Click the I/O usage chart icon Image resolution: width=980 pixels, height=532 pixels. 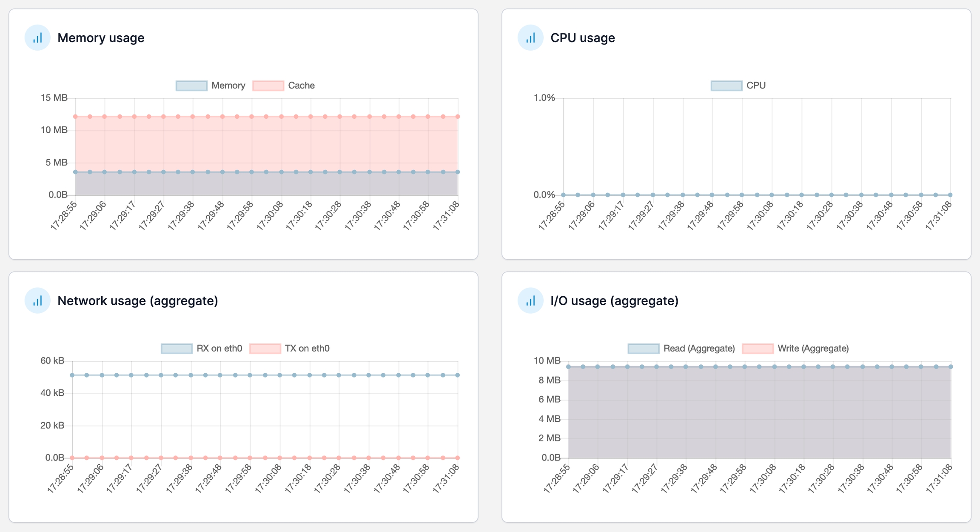(530, 301)
